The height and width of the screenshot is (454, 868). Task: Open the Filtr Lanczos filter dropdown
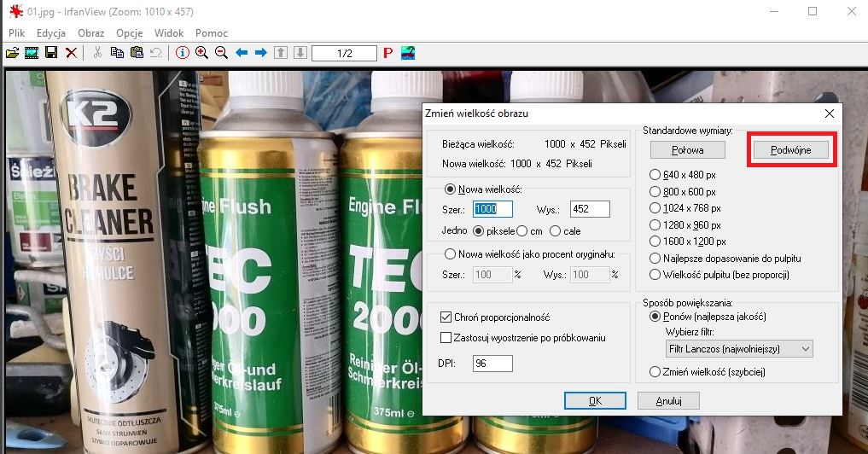click(x=739, y=349)
